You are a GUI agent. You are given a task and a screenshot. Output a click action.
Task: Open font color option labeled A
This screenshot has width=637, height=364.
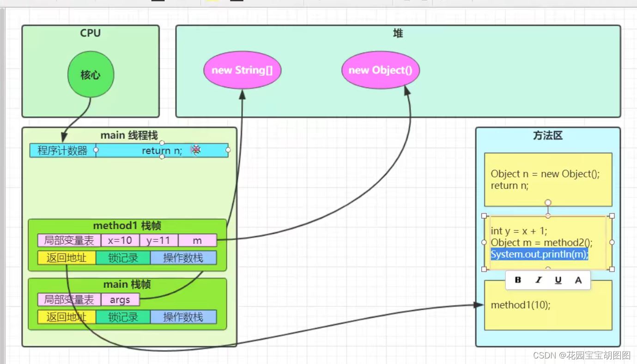point(578,280)
